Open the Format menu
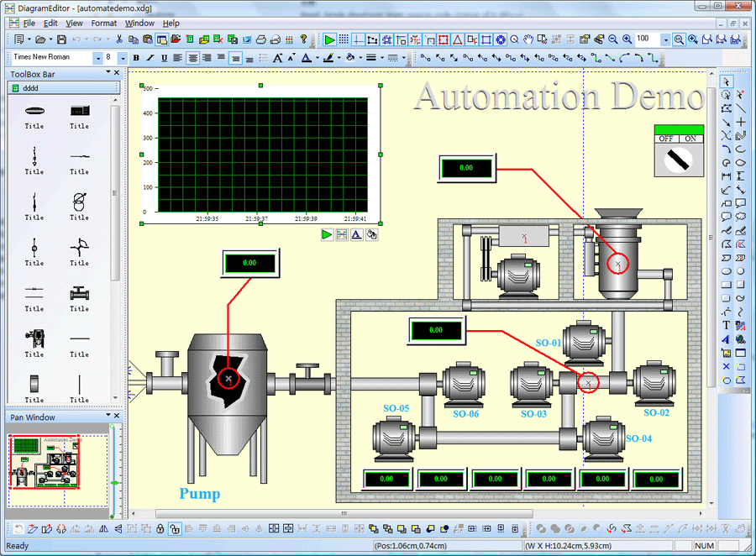The height and width of the screenshot is (556, 756). click(104, 24)
